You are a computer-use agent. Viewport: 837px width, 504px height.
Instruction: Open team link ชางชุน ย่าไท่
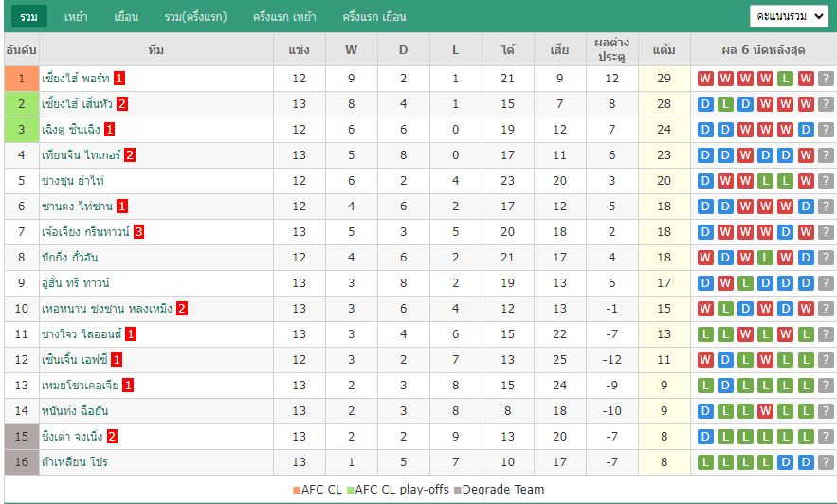pos(73,181)
